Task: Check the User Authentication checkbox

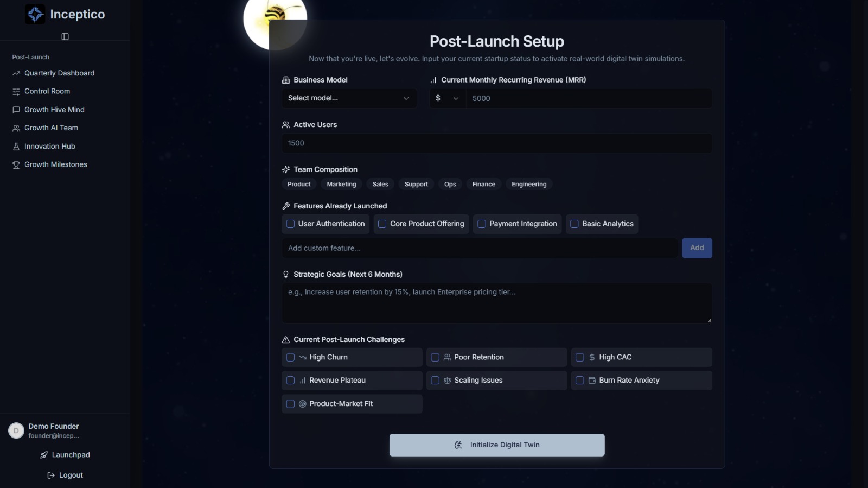Action: [291, 224]
